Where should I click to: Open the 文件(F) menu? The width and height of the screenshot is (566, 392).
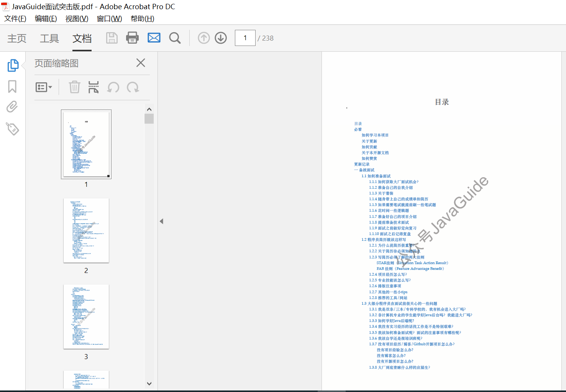tap(15, 18)
